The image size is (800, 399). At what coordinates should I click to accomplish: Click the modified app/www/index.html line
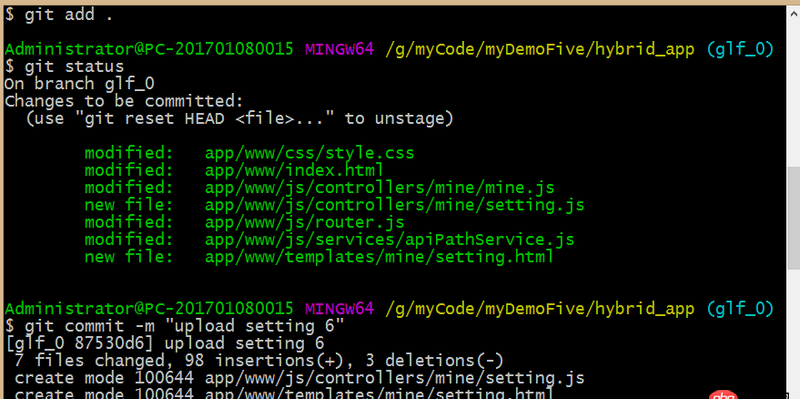tap(234, 170)
